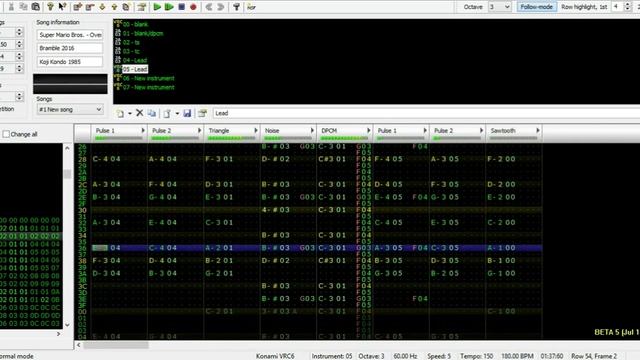Save instrument with floppy disk icon
The image size is (640, 360).
click(187, 113)
